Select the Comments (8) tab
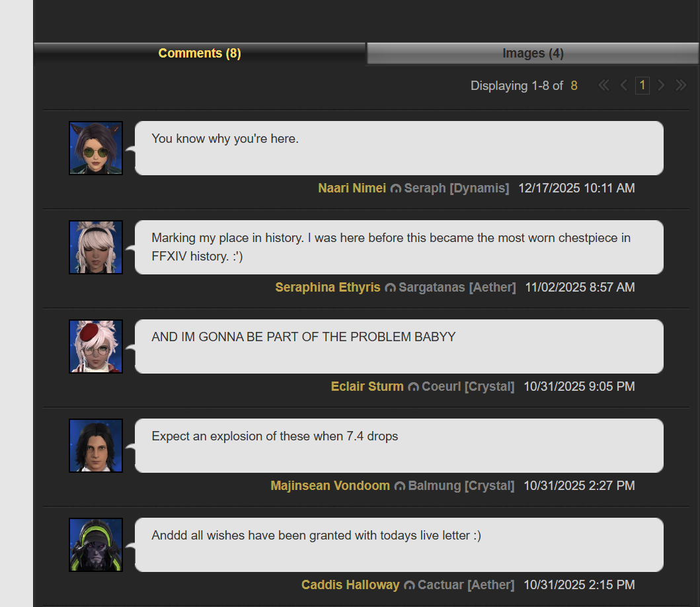 pos(200,53)
